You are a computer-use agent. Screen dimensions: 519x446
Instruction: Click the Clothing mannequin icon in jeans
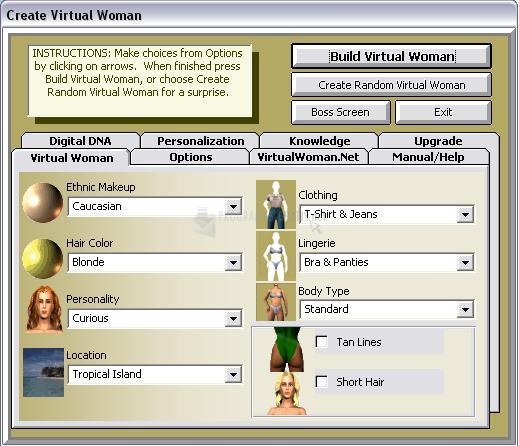click(276, 204)
